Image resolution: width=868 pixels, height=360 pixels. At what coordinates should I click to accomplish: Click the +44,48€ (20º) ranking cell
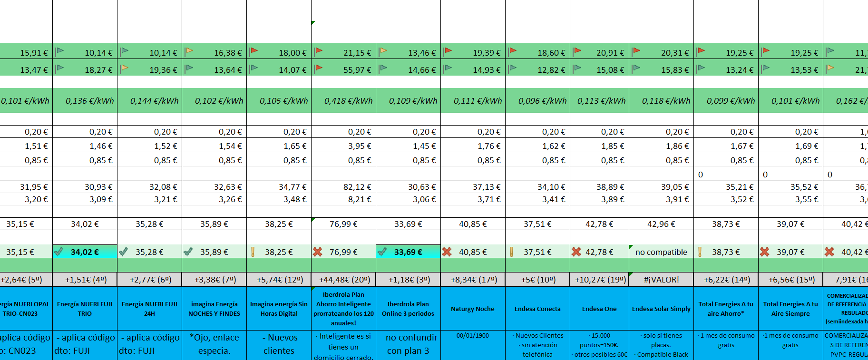344,279
